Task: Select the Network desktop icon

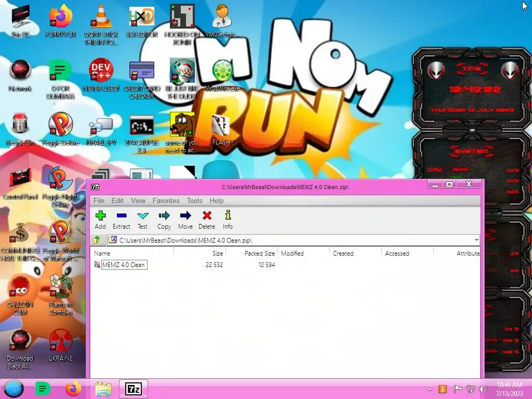Action: point(20,75)
